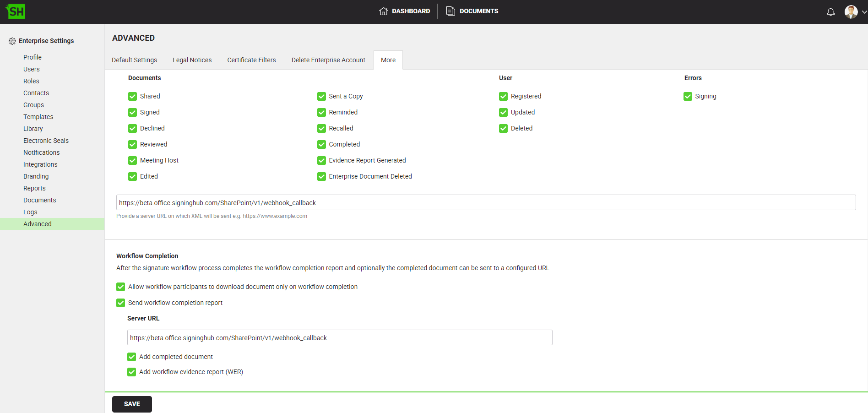Open the notifications bell icon
The height and width of the screenshot is (413, 868).
pyautogui.click(x=830, y=12)
